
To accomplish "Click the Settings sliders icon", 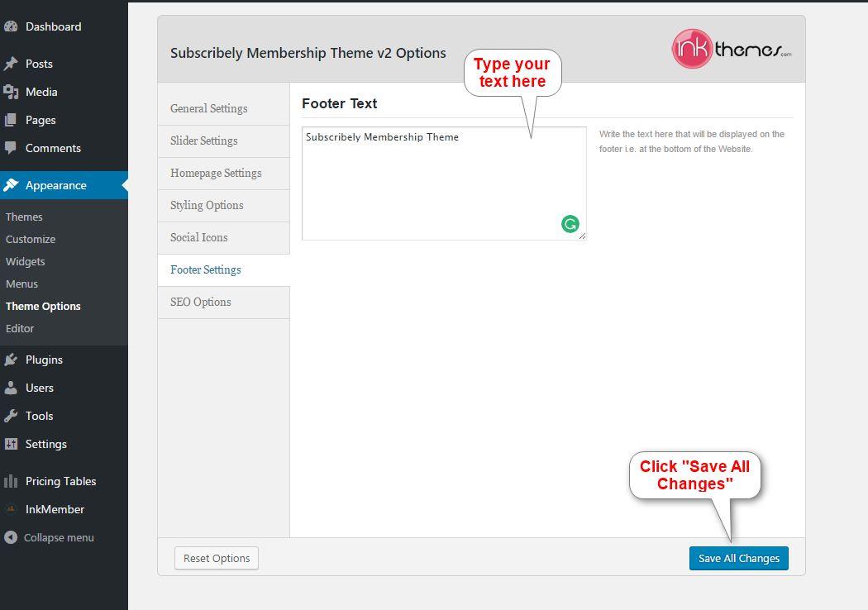I will [11, 444].
